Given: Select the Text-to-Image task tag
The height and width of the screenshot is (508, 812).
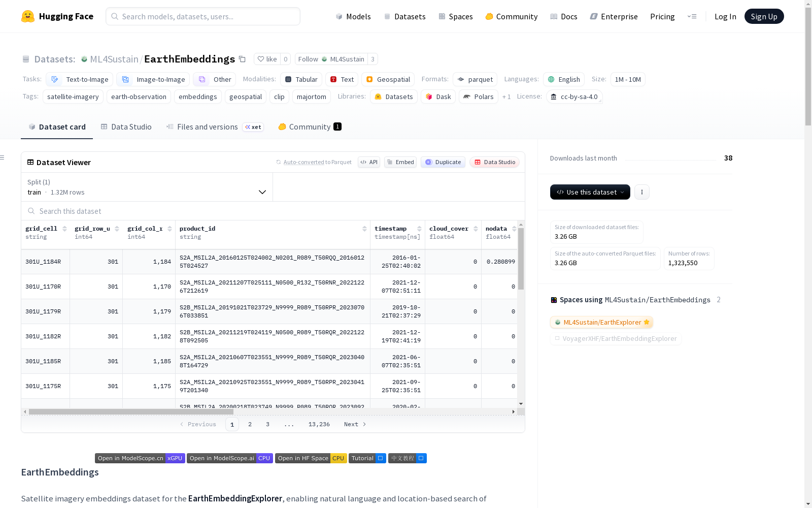Looking at the screenshot, I should tap(79, 79).
